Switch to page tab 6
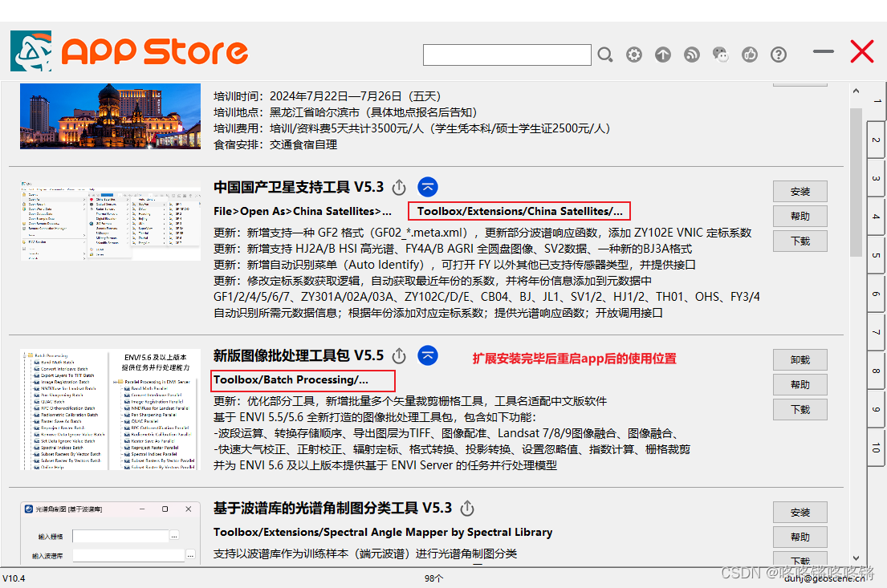The width and height of the screenshot is (887, 588). pyautogui.click(x=877, y=294)
